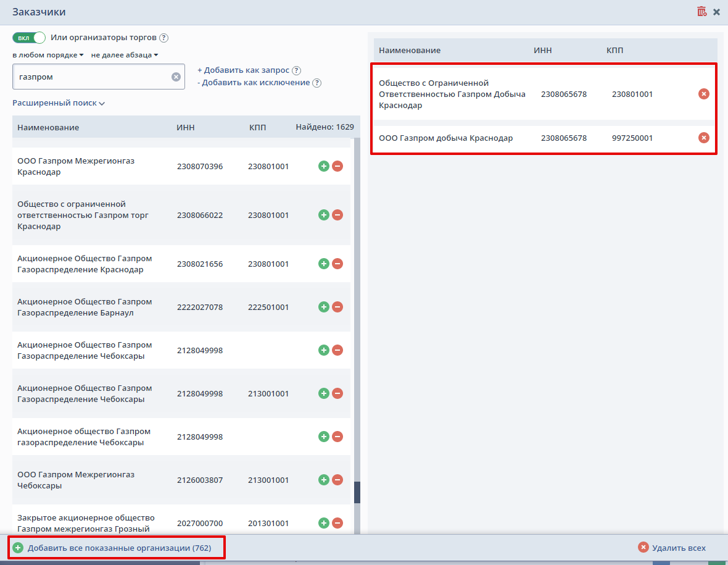Select the INN value 2027000700
This screenshot has height=565, width=728.
tap(200, 523)
